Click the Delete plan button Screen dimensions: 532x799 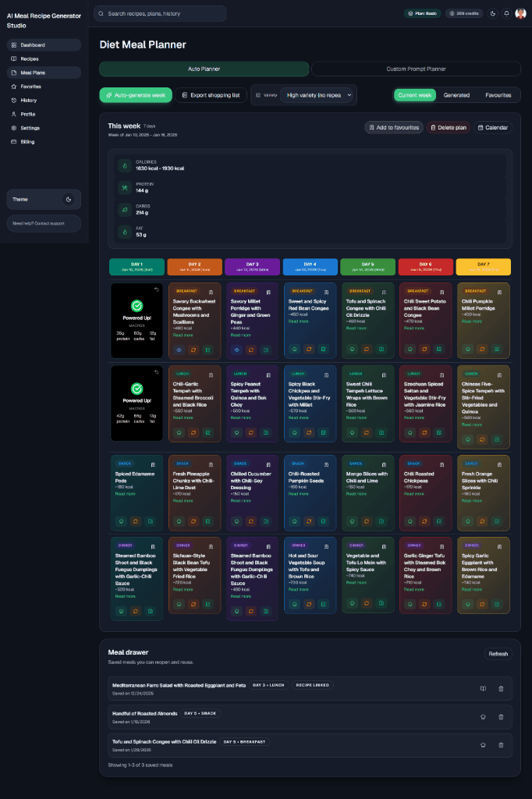(x=448, y=127)
